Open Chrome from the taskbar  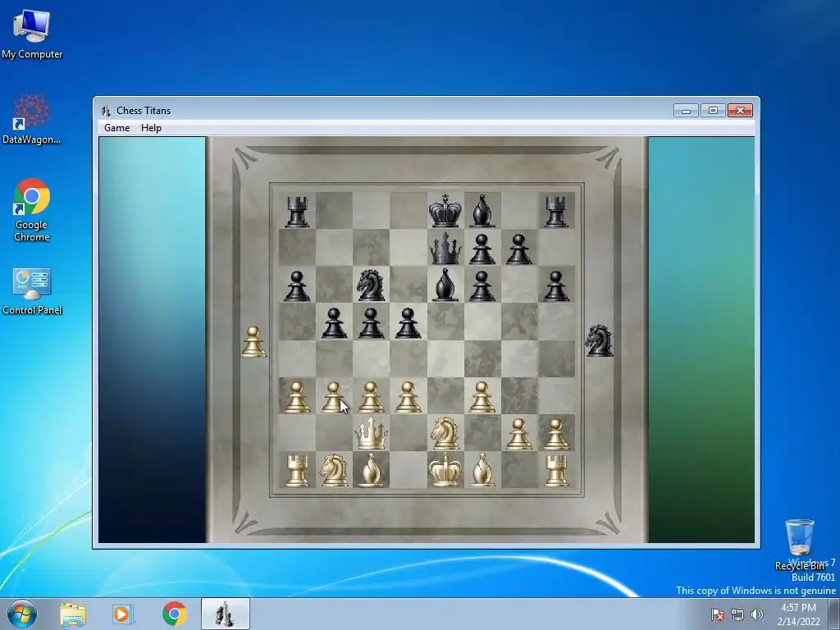[x=174, y=614]
